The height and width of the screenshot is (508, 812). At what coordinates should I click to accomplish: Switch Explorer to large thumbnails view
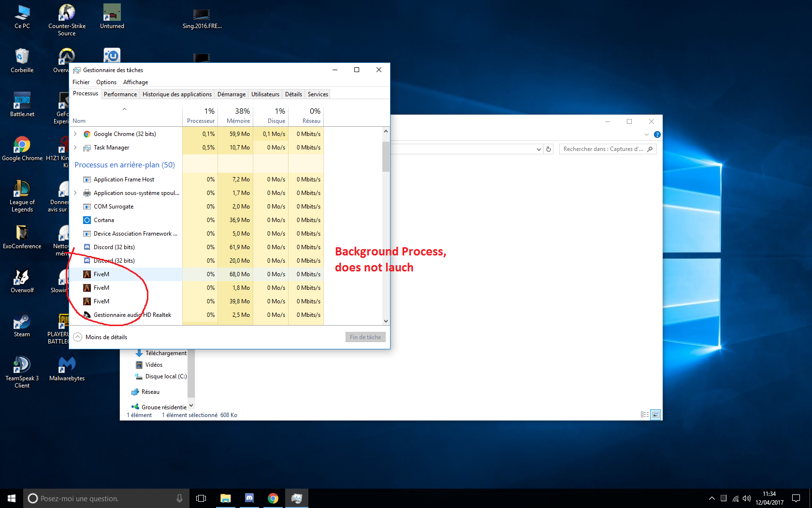pos(655,414)
